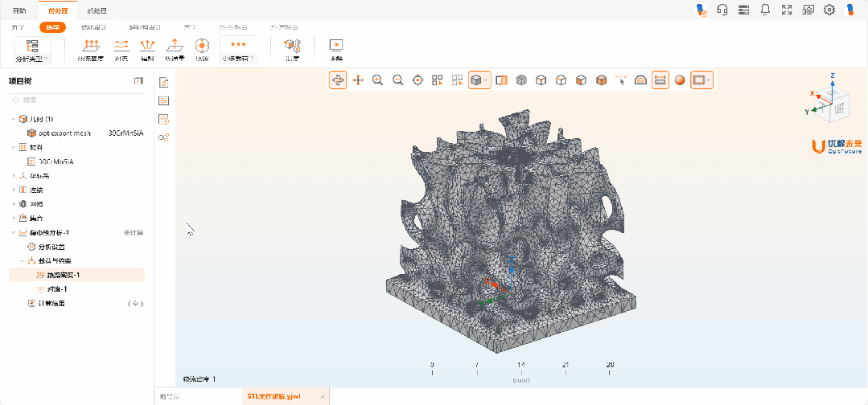Zoom in using the magnifier plus icon

tap(377, 80)
